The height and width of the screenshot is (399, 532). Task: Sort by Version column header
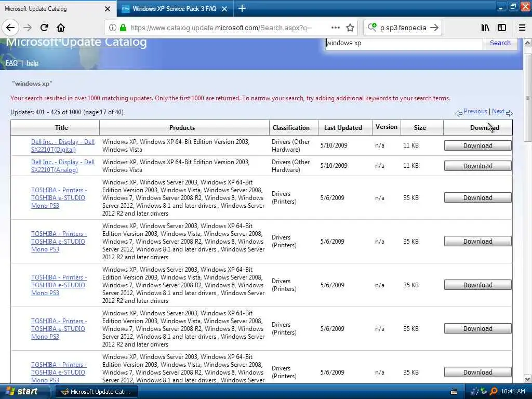coord(387,127)
